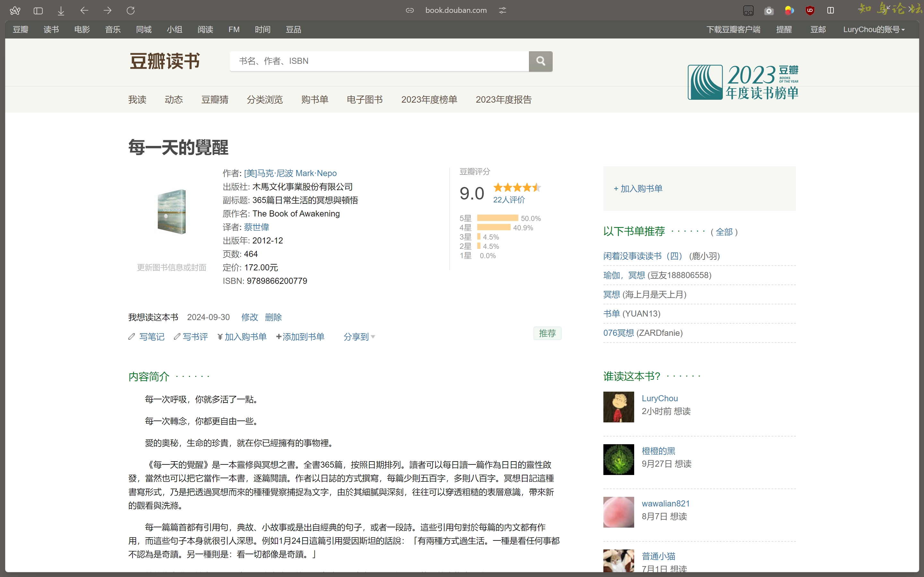Viewport: 924px width, 577px height.
Task: Open author link 马克·尼波 Mark·Nepo
Action: (290, 173)
